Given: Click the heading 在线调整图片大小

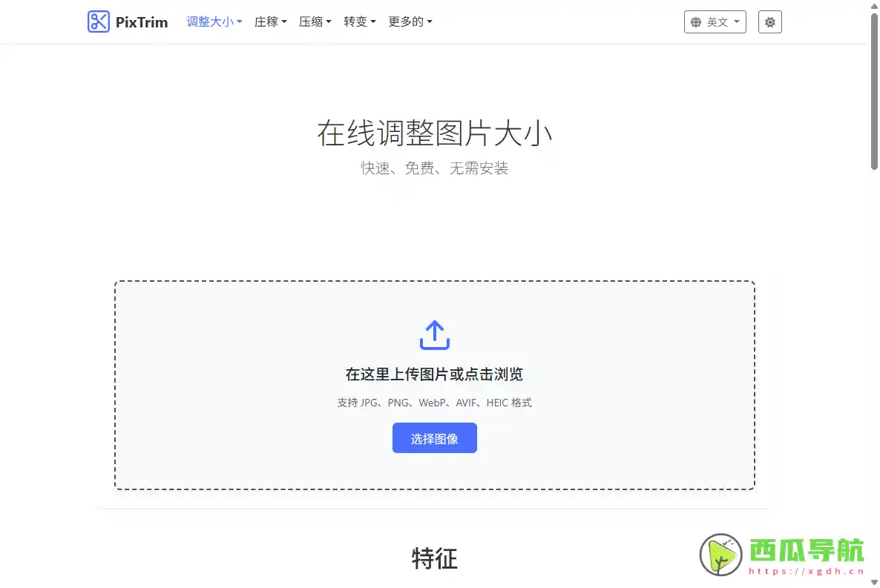Looking at the screenshot, I should (x=434, y=133).
